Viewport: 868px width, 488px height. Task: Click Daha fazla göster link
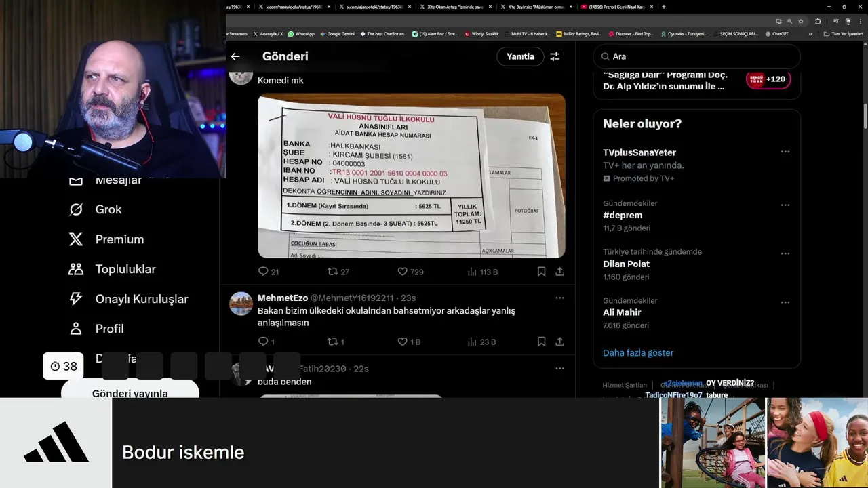point(638,352)
